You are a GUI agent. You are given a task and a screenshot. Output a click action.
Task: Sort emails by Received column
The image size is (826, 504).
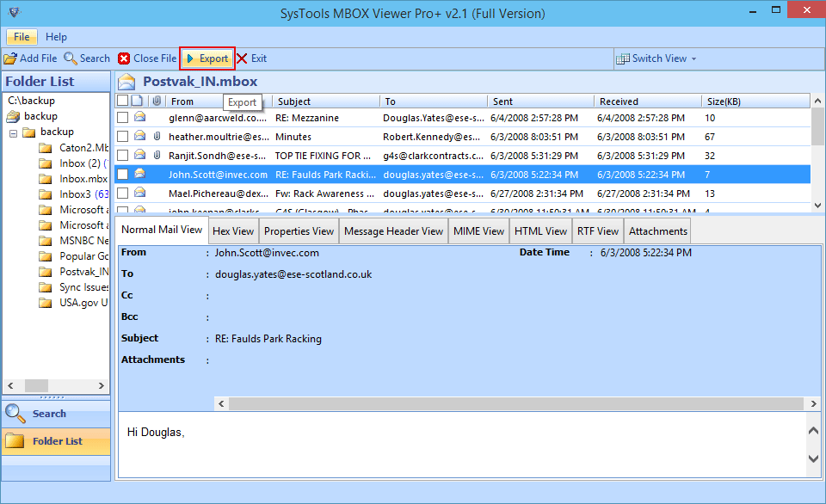648,101
